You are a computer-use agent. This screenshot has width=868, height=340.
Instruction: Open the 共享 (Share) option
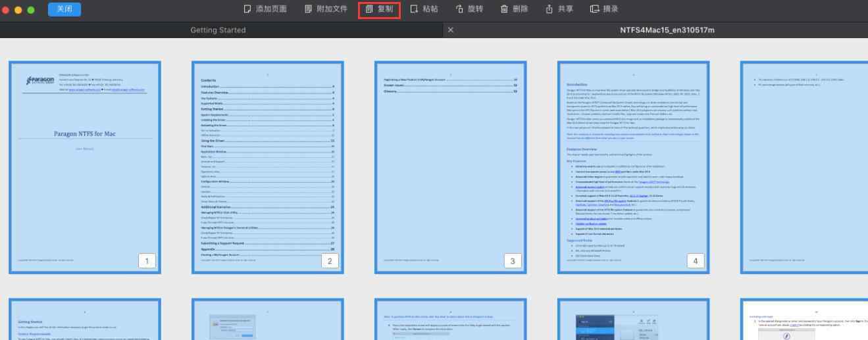point(559,9)
